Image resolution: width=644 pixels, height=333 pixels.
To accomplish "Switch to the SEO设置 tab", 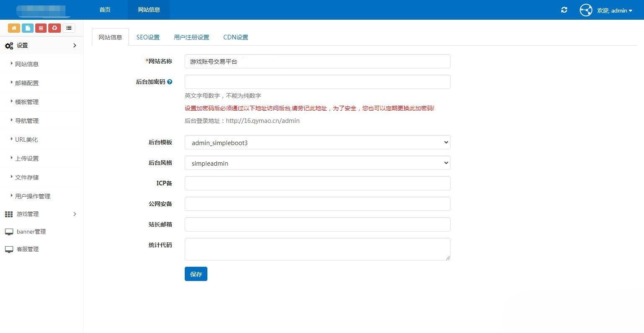I will coord(148,37).
